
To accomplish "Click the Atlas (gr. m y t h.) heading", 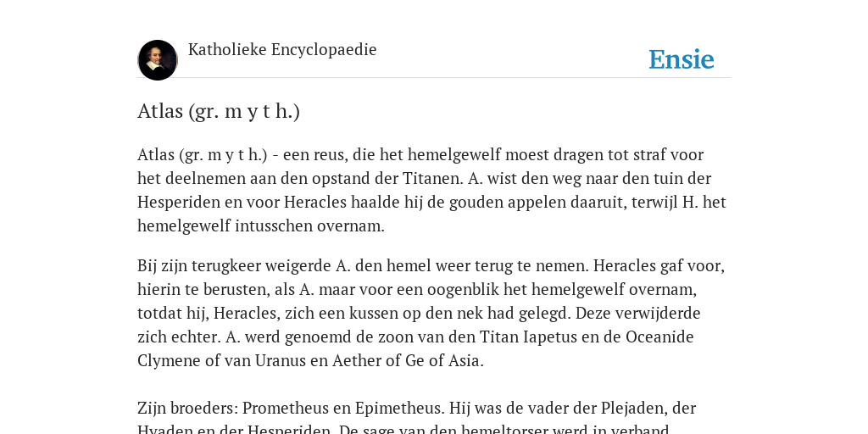I will pos(219,111).
